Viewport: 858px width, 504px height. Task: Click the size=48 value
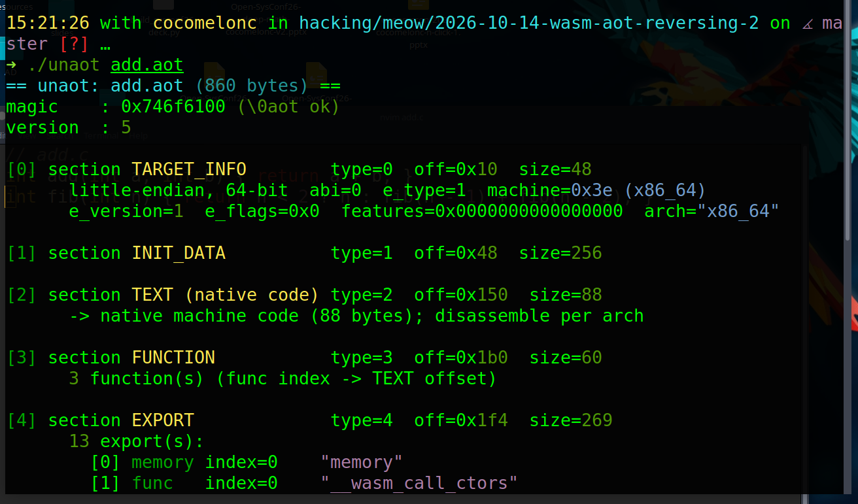click(555, 169)
